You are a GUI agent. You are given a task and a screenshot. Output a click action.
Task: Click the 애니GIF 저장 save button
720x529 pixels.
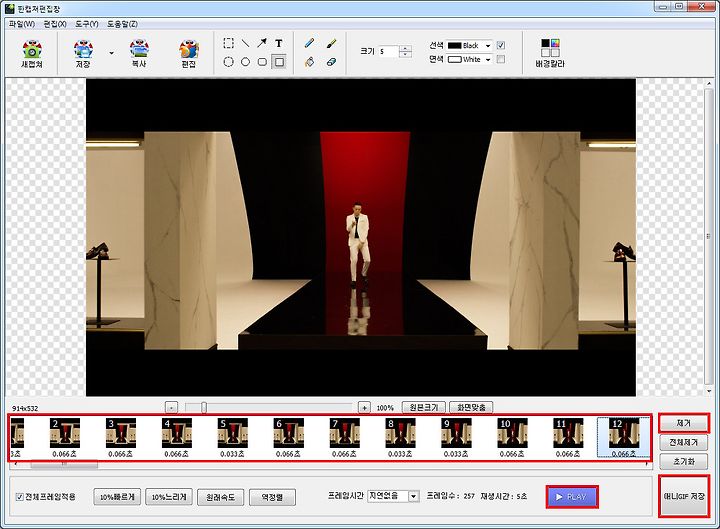click(684, 496)
